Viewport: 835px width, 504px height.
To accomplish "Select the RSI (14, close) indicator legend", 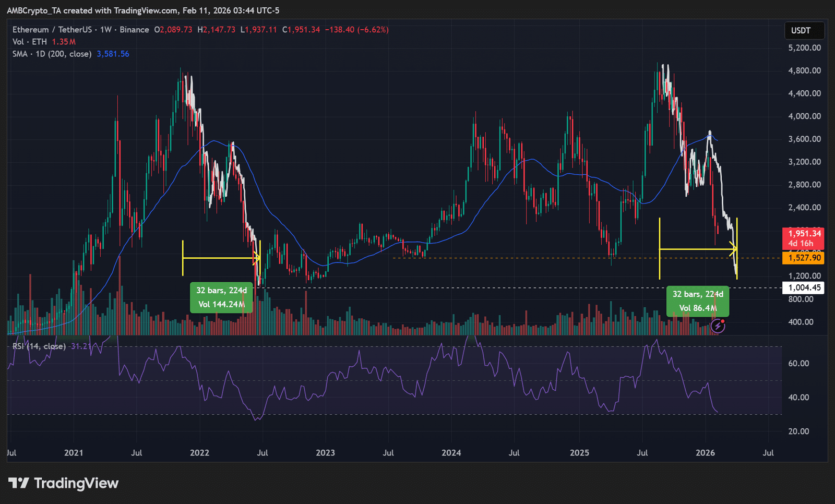I will click(x=39, y=346).
